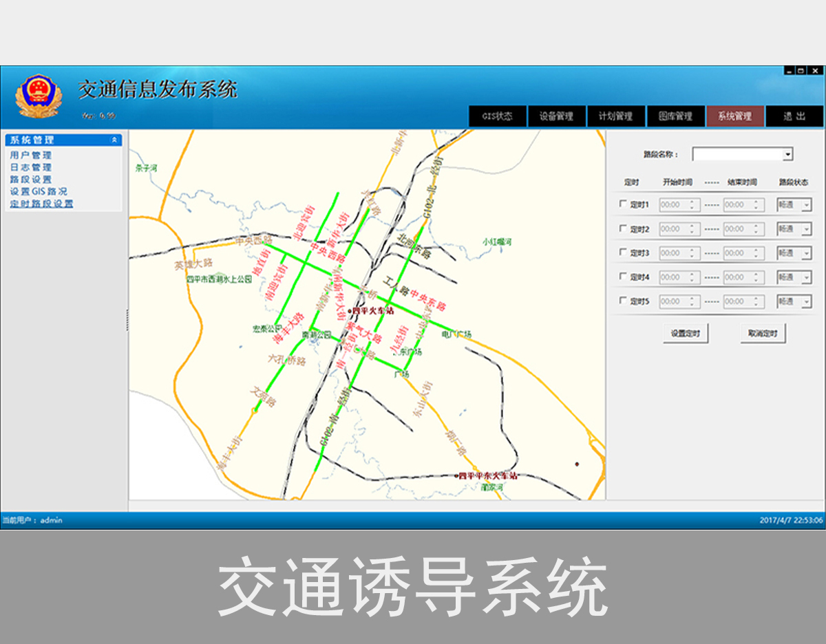Viewport: 826px width, 644px height.
Task: Enable the 定时1 checkbox
Action: [623, 204]
